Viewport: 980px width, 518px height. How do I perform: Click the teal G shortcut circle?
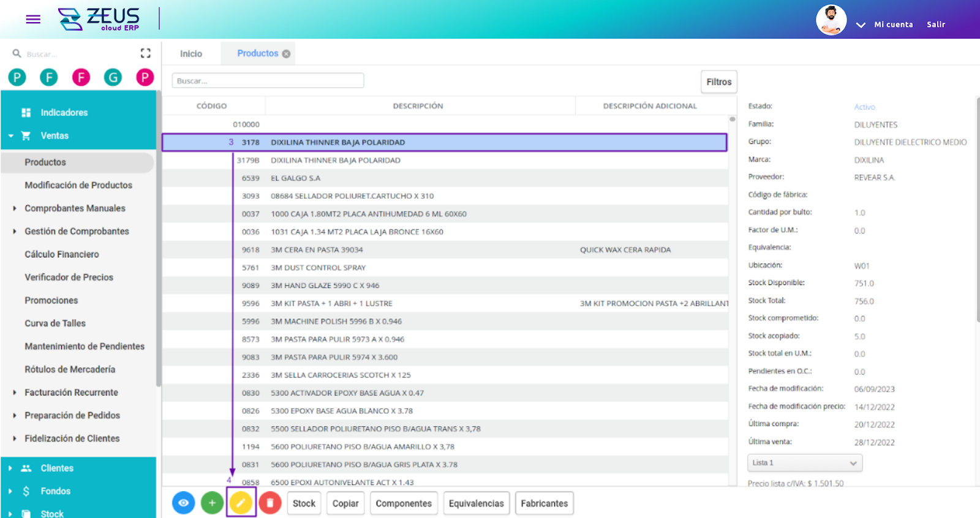pos(113,77)
